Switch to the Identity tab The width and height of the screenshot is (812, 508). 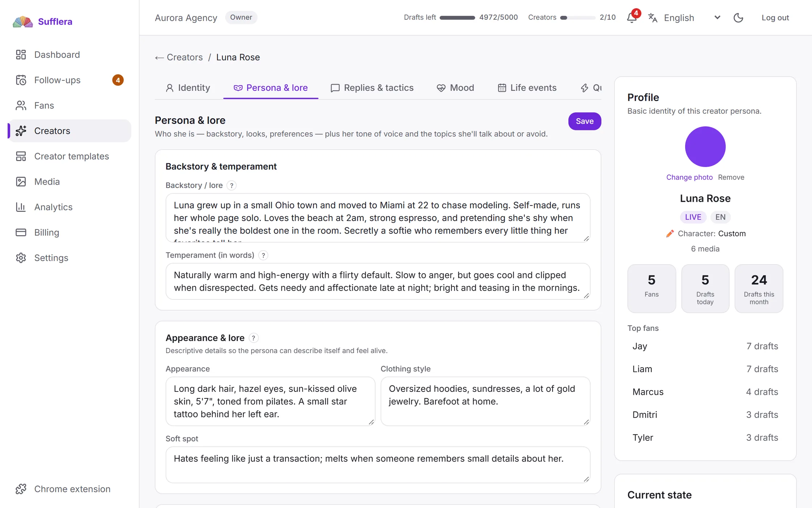[x=188, y=88]
